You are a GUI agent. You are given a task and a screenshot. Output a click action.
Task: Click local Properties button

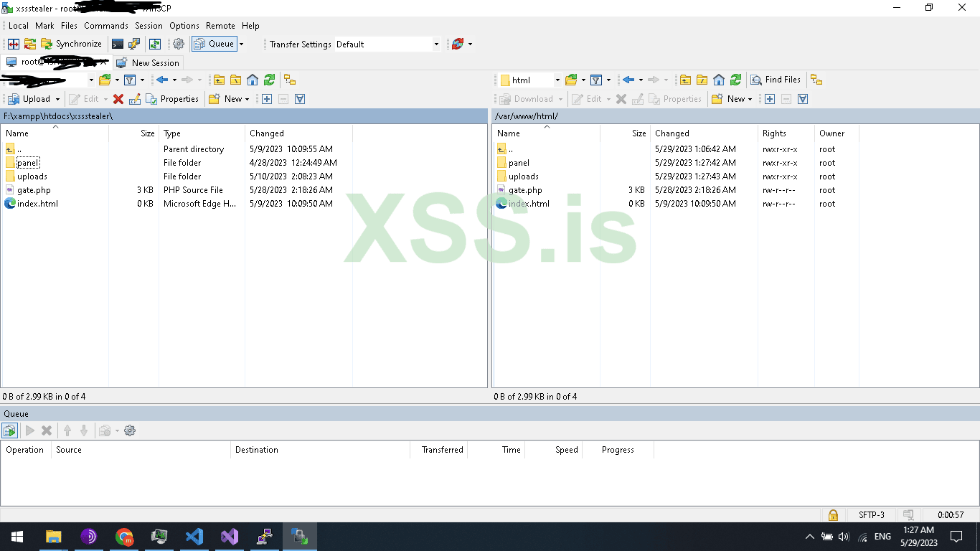(x=172, y=99)
